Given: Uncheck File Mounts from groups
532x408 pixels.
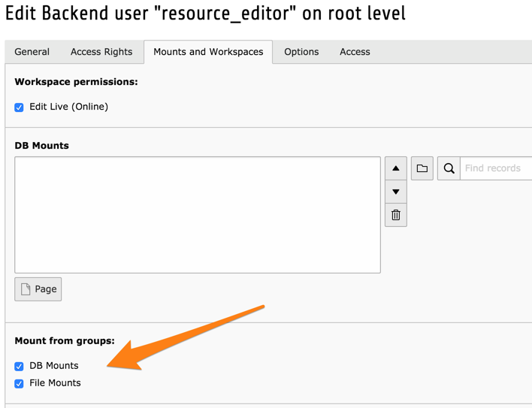Looking at the screenshot, I should (19, 384).
